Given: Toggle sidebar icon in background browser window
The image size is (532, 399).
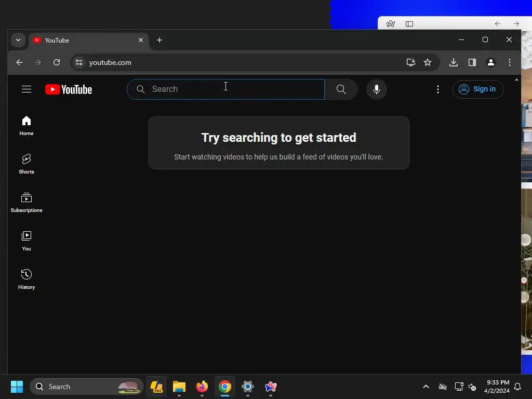Looking at the screenshot, I should click(x=409, y=24).
